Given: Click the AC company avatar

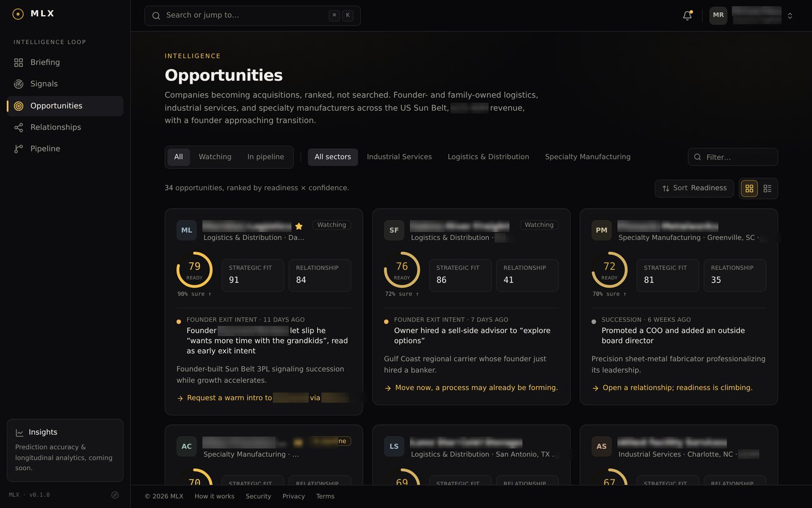Looking at the screenshot, I should (x=187, y=446).
